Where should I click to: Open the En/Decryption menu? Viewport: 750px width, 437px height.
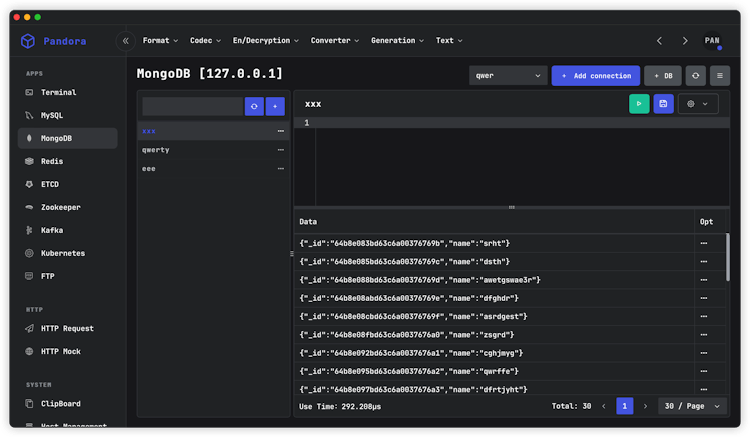coord(265,41)
